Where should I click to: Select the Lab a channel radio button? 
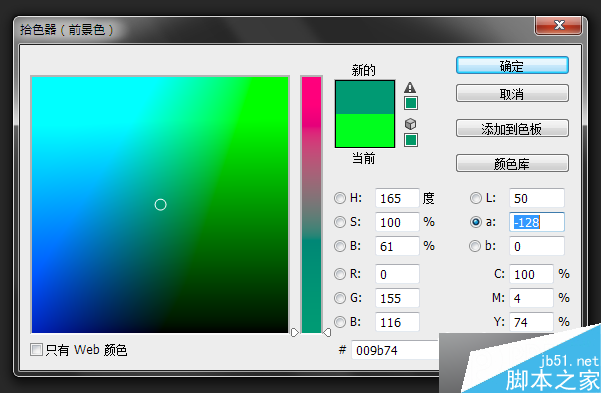click(476, 222)
